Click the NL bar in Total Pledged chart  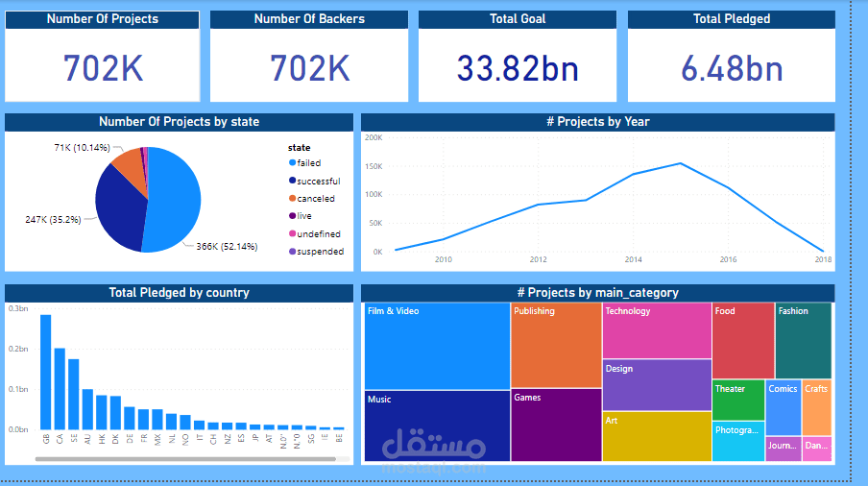click(x=172, y=422)
